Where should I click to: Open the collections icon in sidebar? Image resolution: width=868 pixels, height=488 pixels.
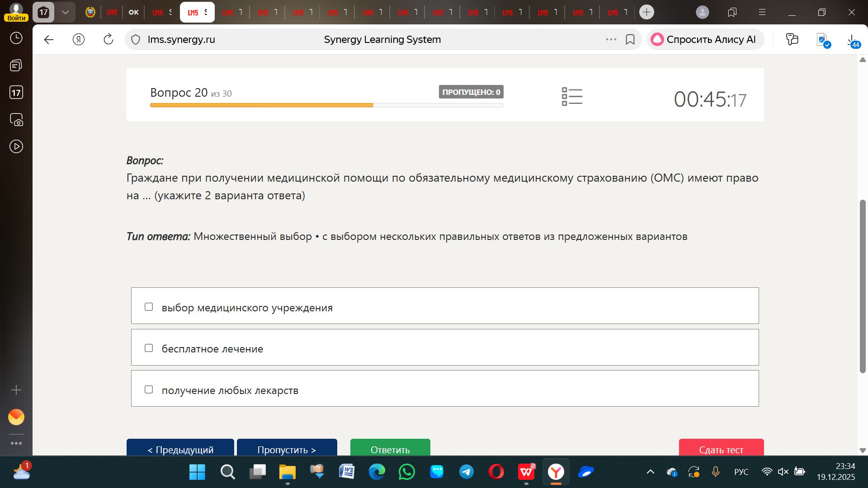[x=16, y=66]
